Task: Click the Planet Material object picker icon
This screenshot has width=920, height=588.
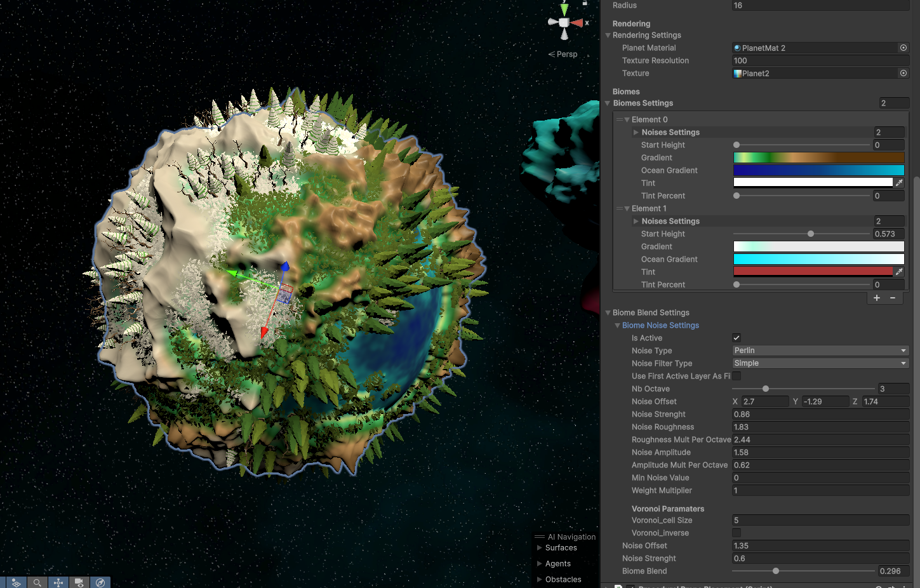Action: pos(903,48)
